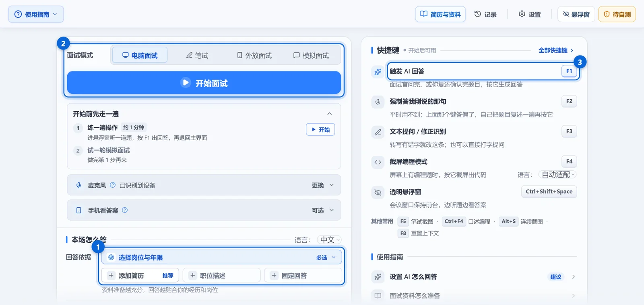This screenshot has height=305, width=644.
Task: Toggle the 悬浮窗 button
Action: point(576,14)
